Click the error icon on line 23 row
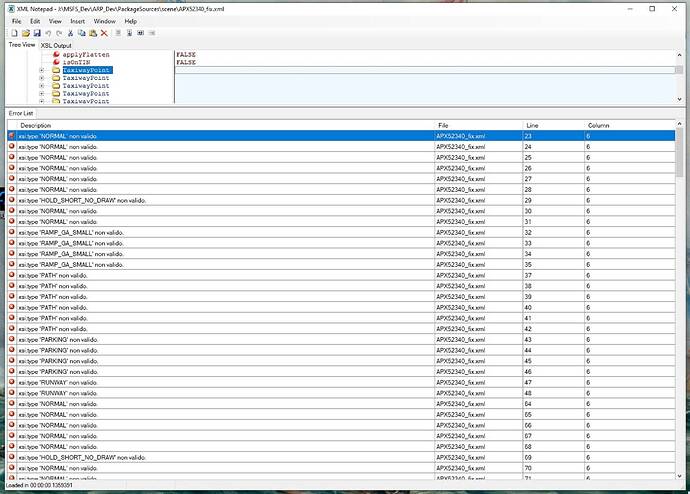 [12, 135]
